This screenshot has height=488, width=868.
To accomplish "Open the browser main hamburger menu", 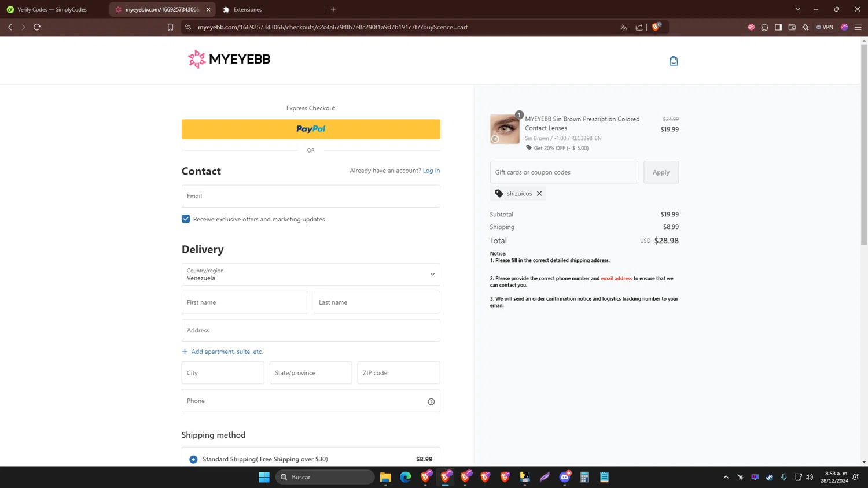I will pyautogui.click(x=858, y=27).
